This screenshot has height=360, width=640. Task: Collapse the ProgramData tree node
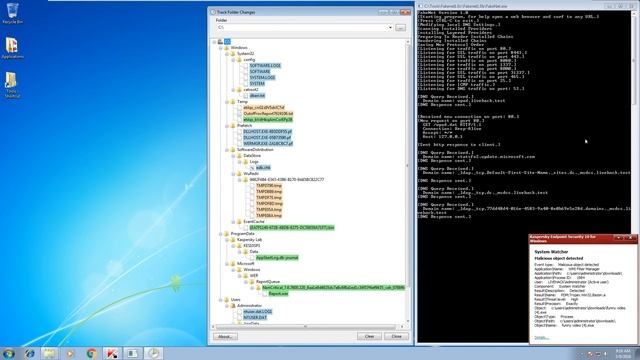(221, 233)
